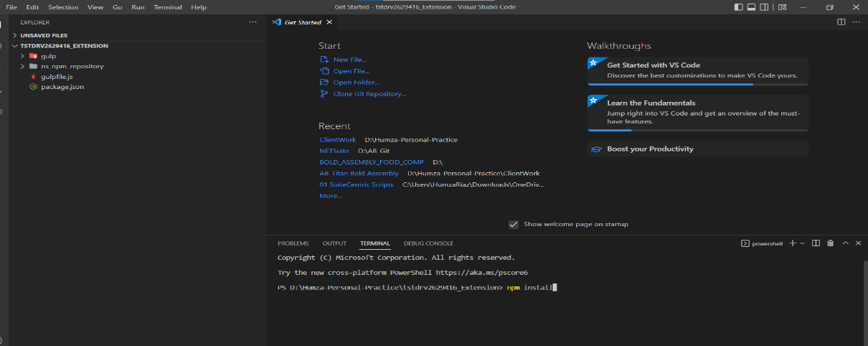Open the terminal launch profile dropdown arrow
This screenshot has height=346, width=868.
(x=803, y=243)
